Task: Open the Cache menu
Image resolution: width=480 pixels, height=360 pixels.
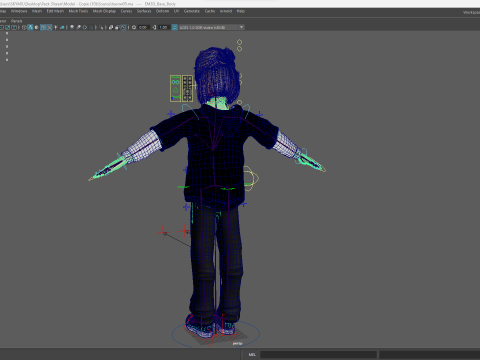Action: pyautogui.click(x=210, y=11)
